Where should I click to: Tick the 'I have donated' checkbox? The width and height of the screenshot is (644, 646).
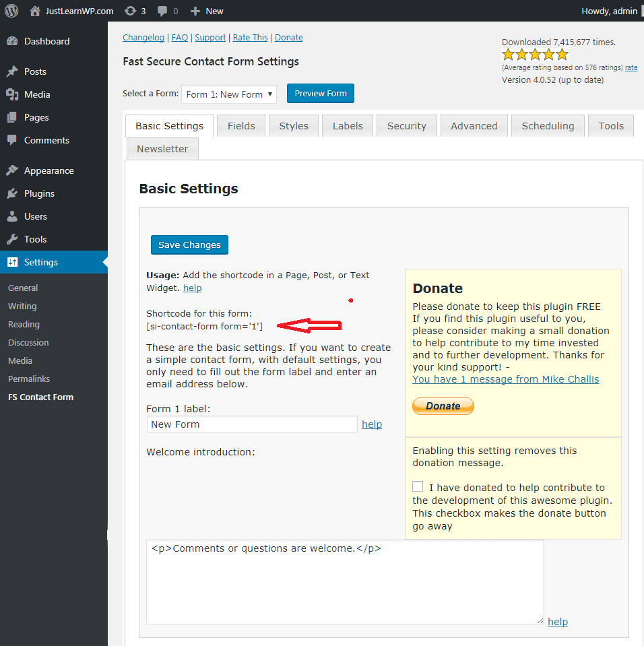tap(418, 486)
